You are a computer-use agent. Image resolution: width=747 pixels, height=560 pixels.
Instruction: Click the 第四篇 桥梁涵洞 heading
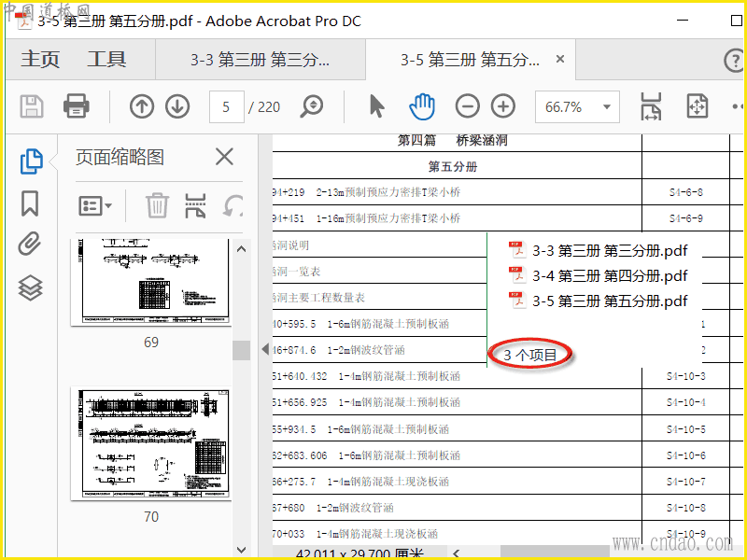point(453,141)
